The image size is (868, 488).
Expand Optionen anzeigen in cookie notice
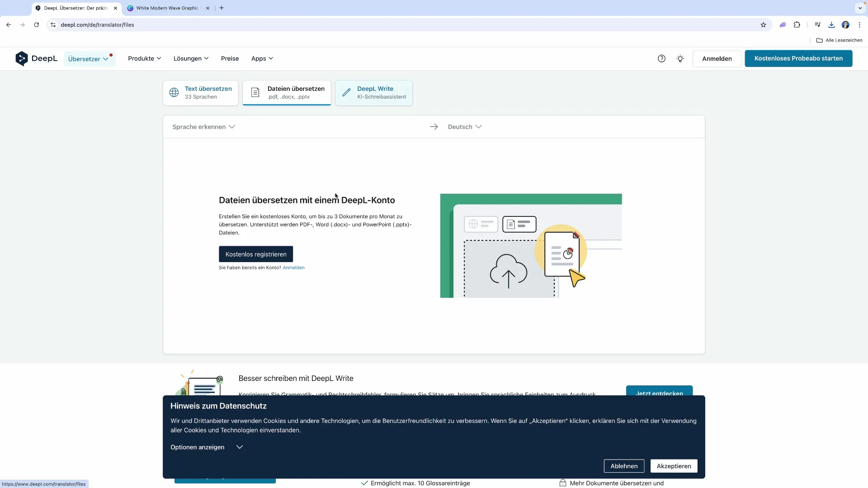click(207, 447)
